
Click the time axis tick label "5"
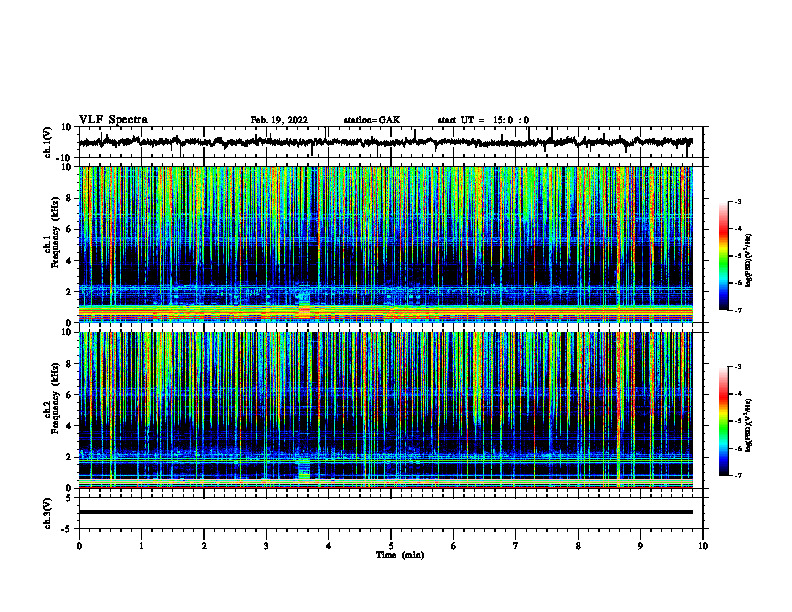(391, 546)
